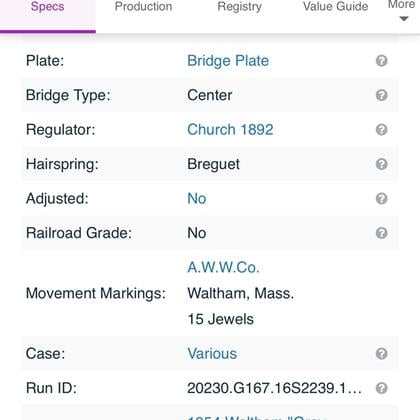
Task: Select the truncated Run ID value
Action: coord(274,388)
